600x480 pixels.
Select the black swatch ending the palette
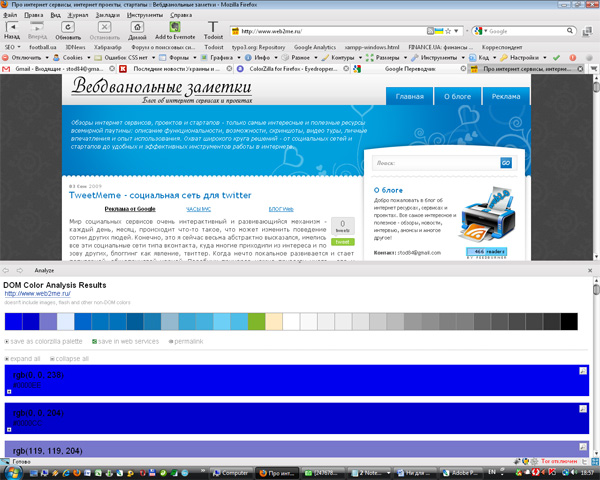(569, 322)
